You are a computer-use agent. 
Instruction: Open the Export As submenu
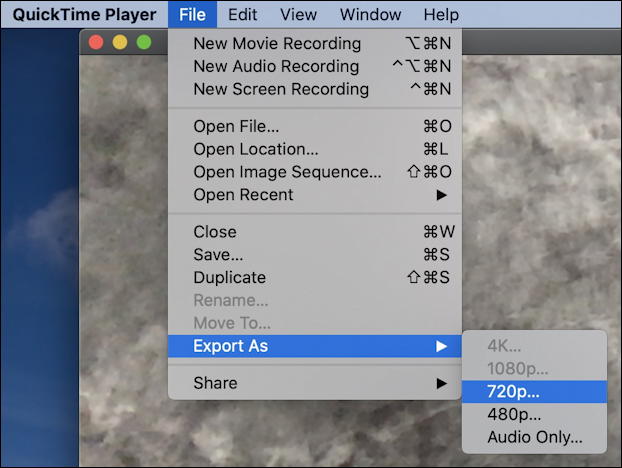[315, 346]
